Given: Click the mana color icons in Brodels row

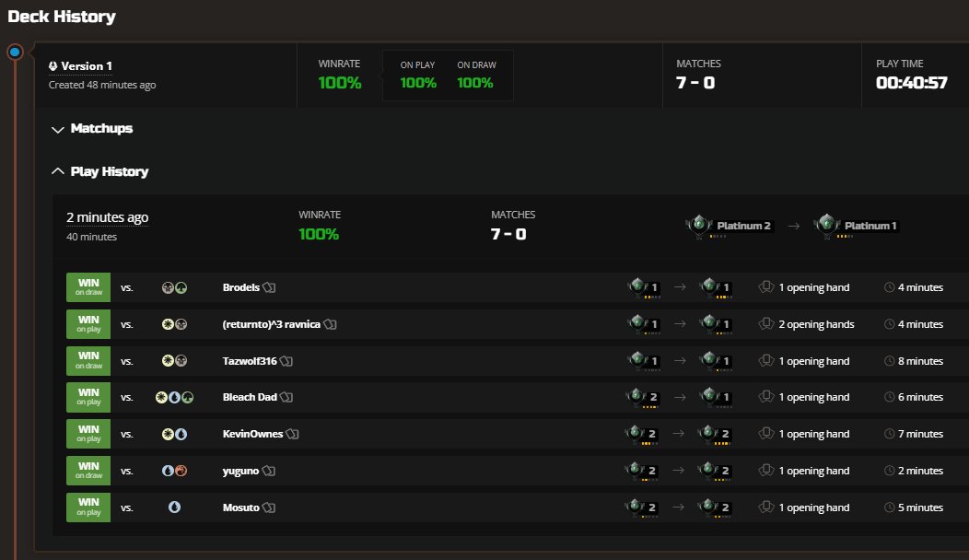Looking at the screenshot, I should tap(174, 287).
